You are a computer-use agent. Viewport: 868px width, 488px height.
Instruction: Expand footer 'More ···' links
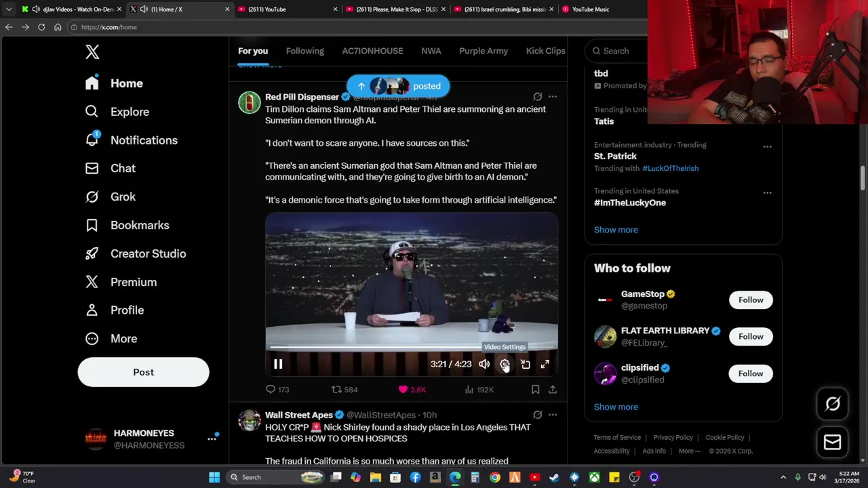tap(690, 451)
